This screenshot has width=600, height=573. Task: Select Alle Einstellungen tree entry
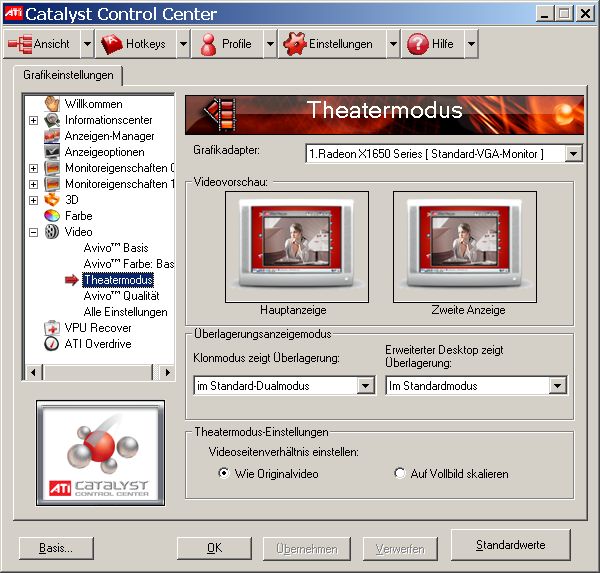click(126, 312)
